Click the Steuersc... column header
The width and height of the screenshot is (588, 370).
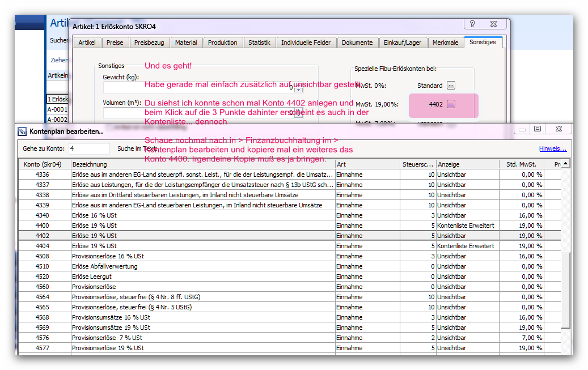[418, 164]
